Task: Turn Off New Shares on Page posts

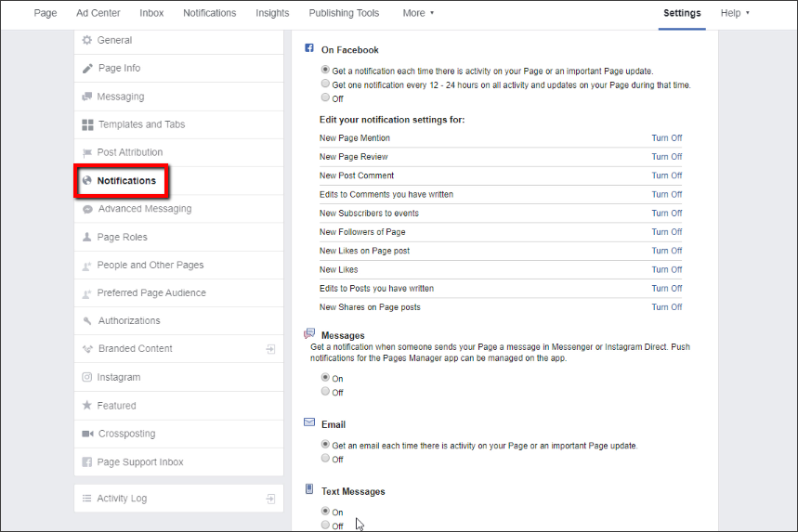Action: point(667,307)
